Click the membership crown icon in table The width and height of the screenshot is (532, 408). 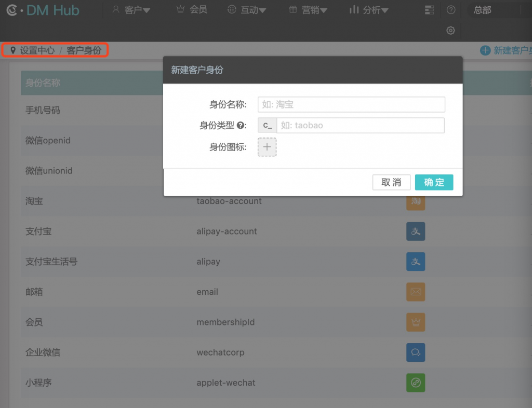coord(416,322)
